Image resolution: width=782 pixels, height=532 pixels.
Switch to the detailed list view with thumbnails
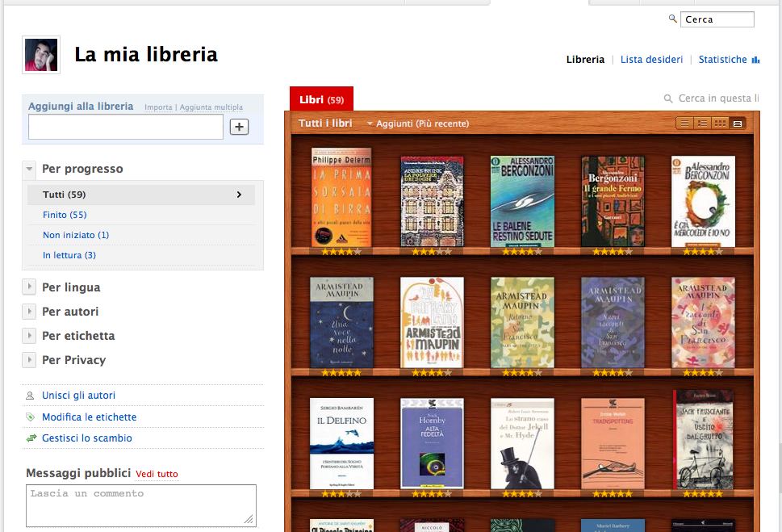pos(702,124)
